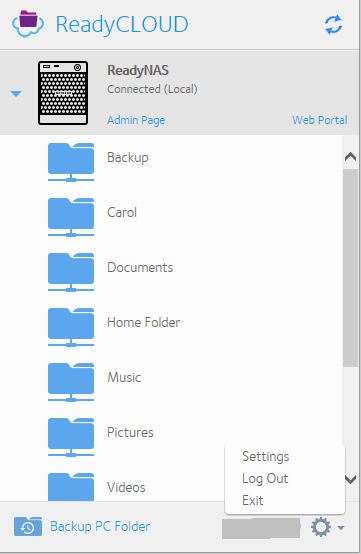Click the scrollbar down arrow

click(x=350, y=479)
